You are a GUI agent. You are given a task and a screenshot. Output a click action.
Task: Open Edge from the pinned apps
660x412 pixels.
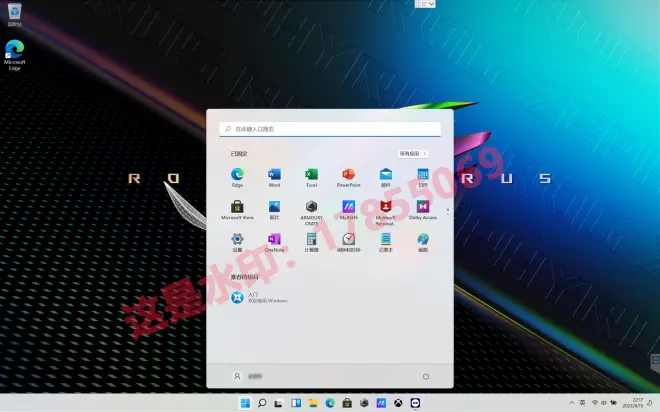point(238,176)
